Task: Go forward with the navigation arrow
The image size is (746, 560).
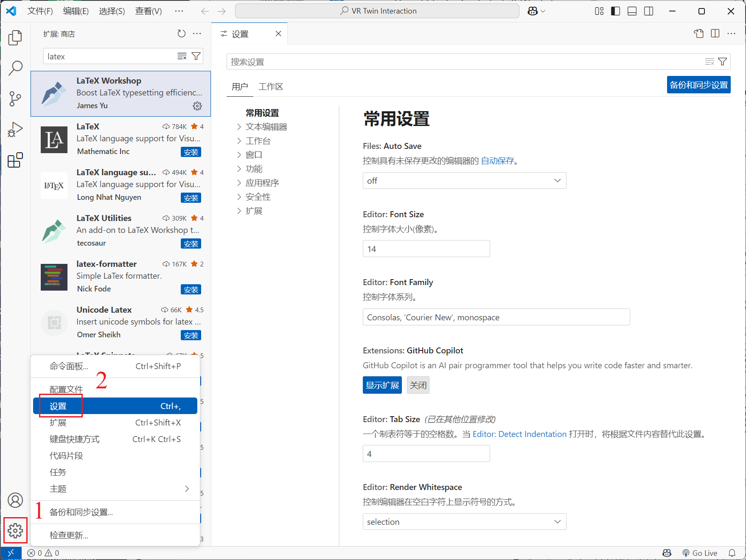Action: [x=222, y=11]
